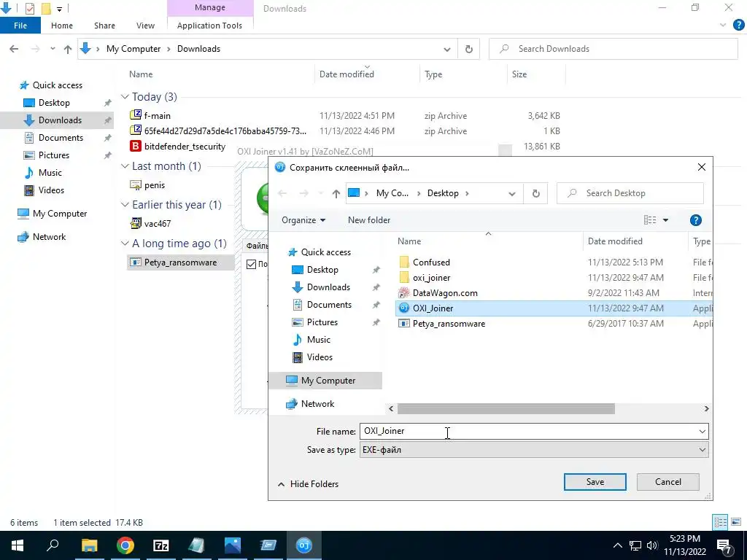Screen dimensions: 747x560
Task: Open the Organize dropdown menu
Action: click(x=303, y=220)
